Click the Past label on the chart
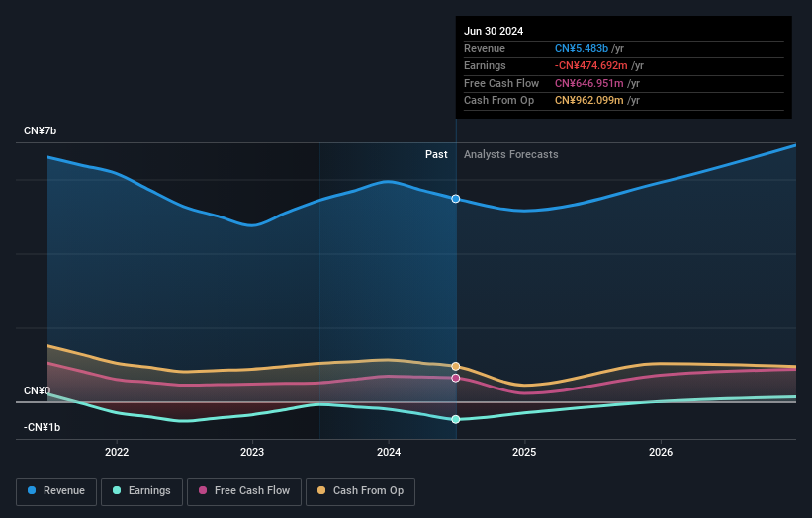812x518 pixels. pos(436,155)
